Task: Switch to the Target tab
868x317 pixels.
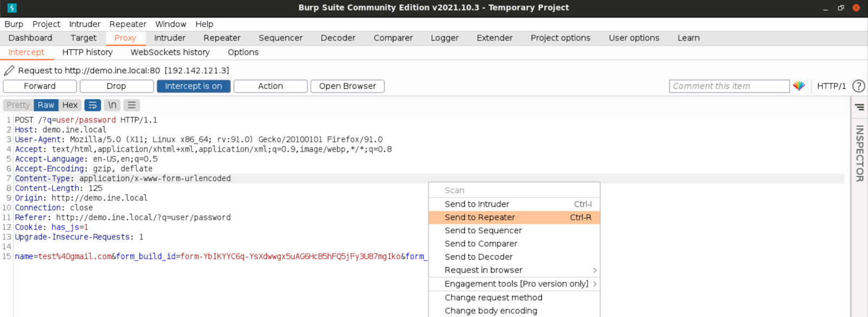Action: (84, 38)
